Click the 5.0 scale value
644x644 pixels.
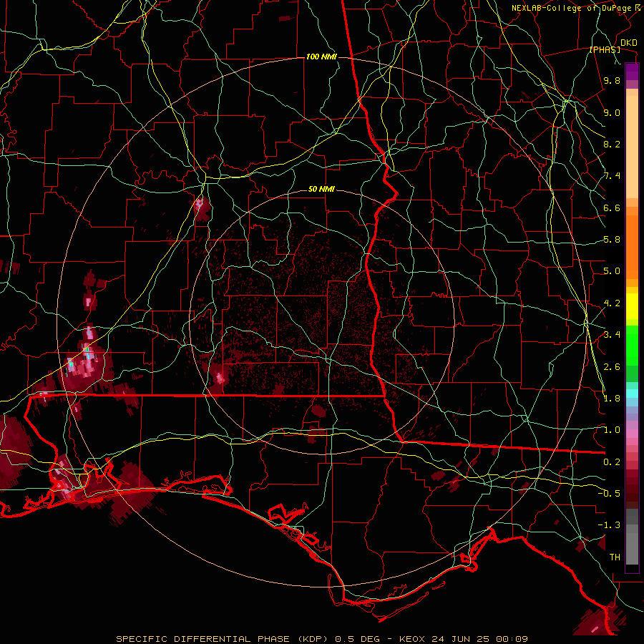point(612,271)
